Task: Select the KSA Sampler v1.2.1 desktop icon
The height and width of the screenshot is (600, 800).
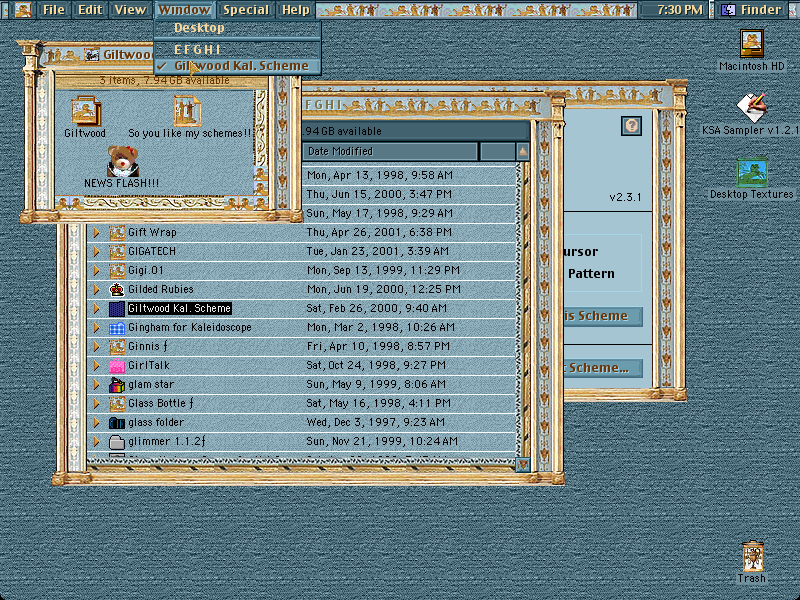Action: pyautogui.click(x=752, y=108)
